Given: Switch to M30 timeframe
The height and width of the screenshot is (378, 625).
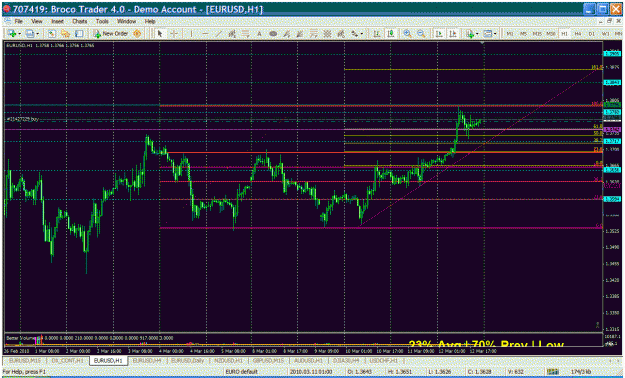Looking at the screenshot, I should [x=550, y=34].
